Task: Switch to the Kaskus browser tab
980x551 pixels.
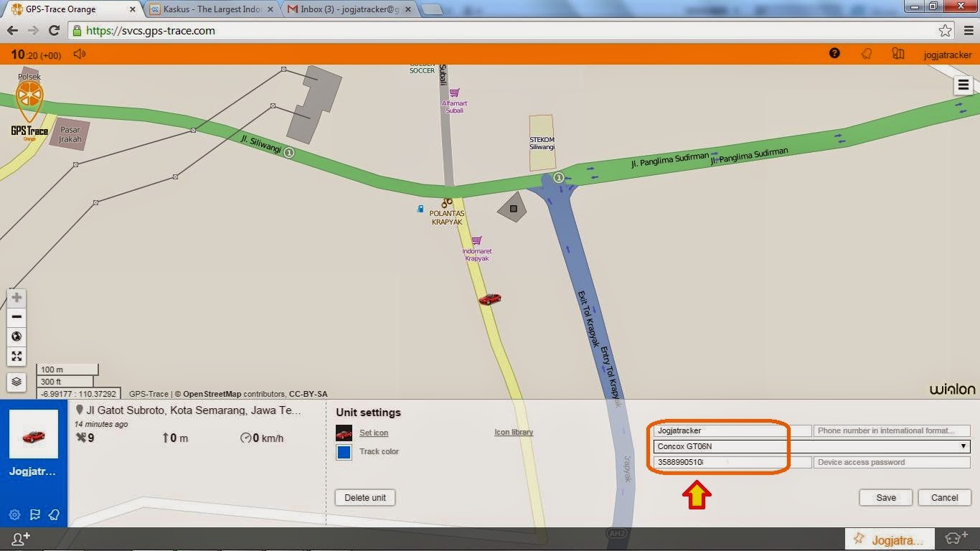Action: tap(210, 10)
